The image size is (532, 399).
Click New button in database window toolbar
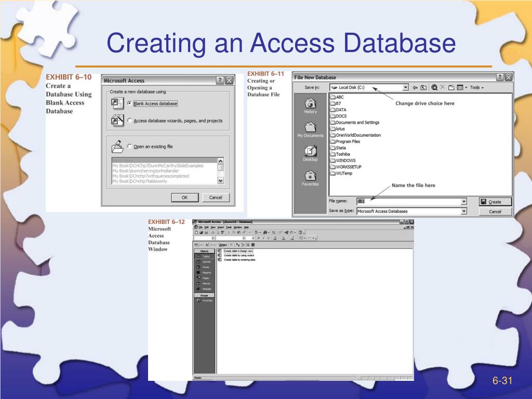(223, 245)
